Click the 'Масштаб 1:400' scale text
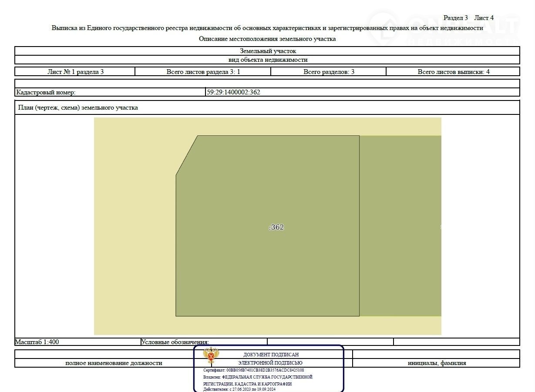This screenshot has width=535, height=392. click(37, 342)
